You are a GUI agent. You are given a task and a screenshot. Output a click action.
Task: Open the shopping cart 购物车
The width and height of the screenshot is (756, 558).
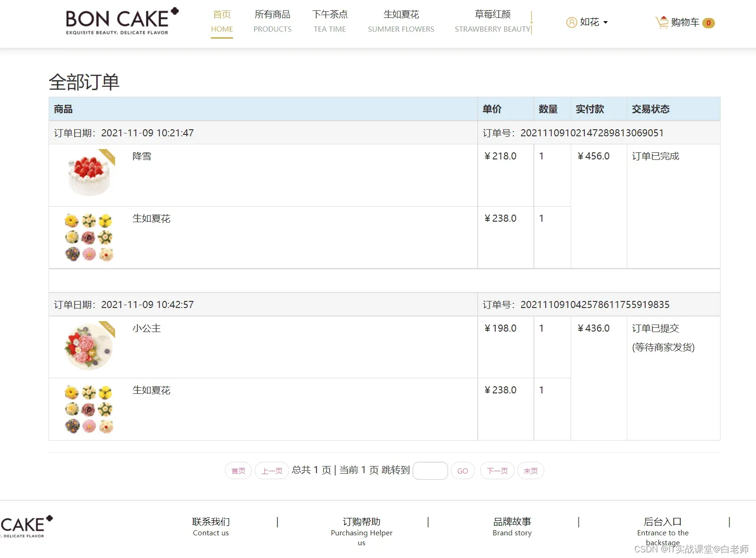point(686,22)
